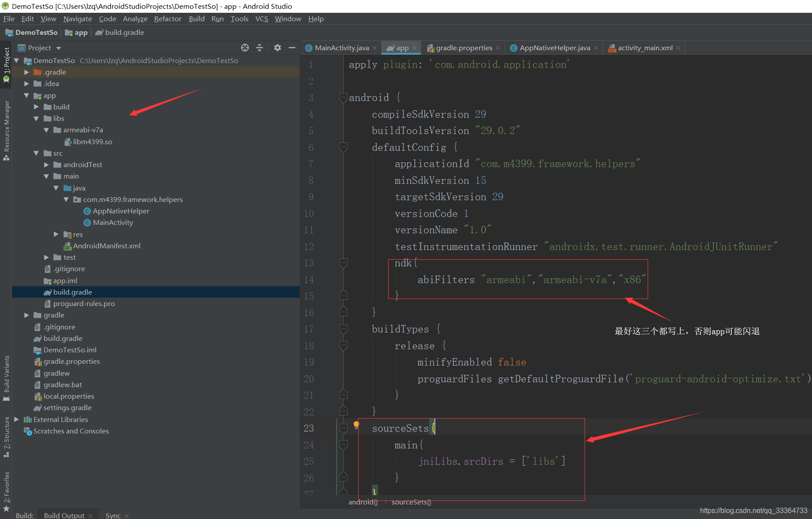Click android{} editor breadcrumb

pyautogui.click(x=363, y=502)
